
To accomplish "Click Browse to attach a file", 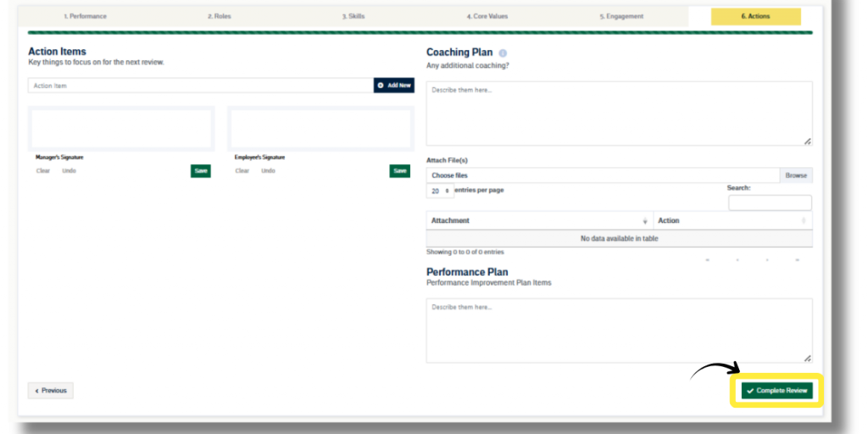I will (x=795, y=175).
